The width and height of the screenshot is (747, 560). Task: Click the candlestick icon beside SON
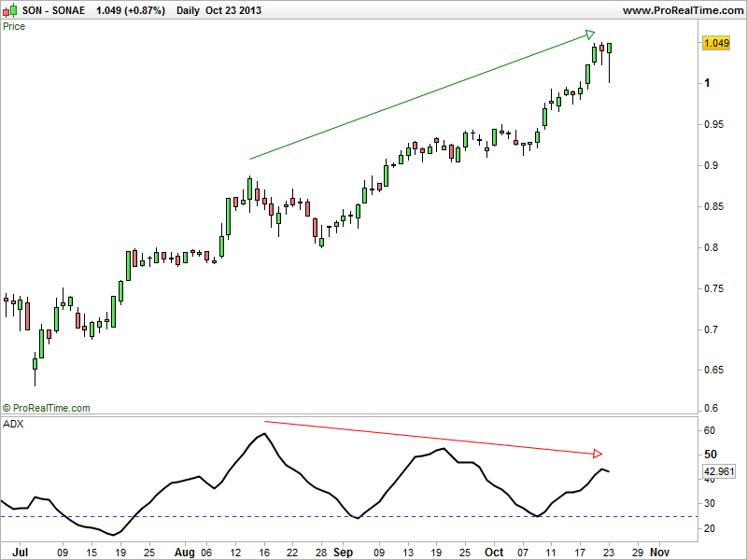9,10
